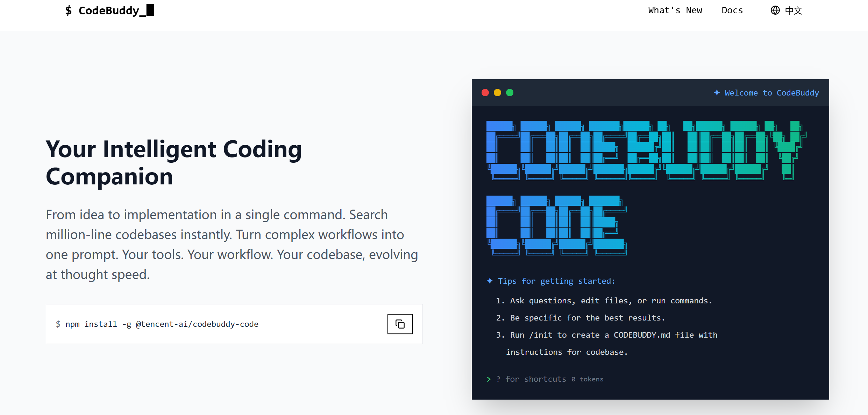Click the sparkle icon before Tips heading
The width and height of the screenshot is (868, 415).
490,281
